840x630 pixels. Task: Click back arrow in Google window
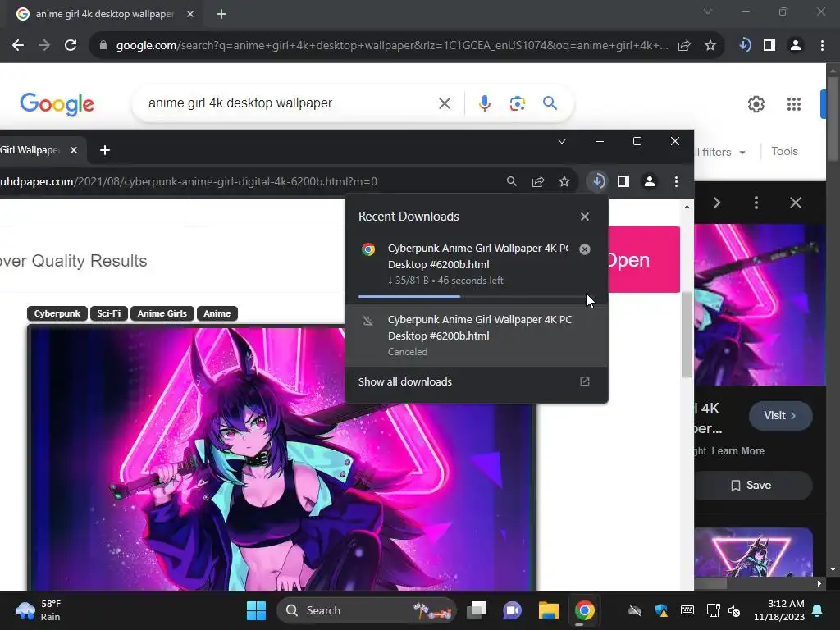[x=18, y=46]
